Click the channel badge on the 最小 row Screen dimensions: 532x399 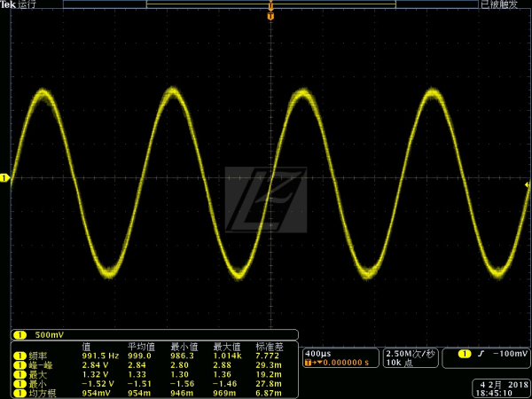[x=20, y=384]
